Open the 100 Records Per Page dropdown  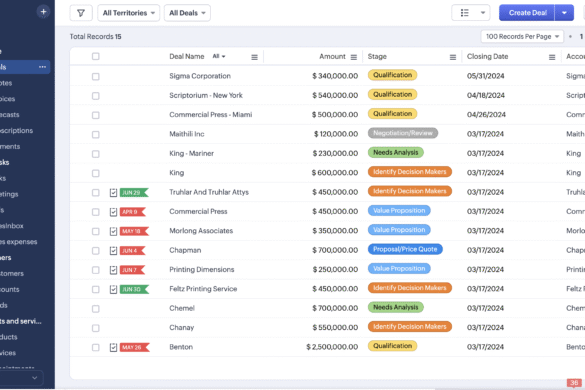point(522,37)
